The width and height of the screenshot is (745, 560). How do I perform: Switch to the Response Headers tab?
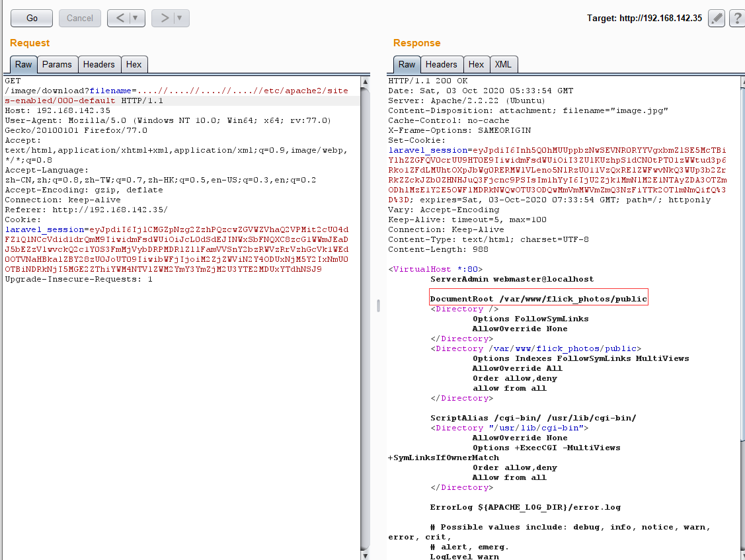442,64
